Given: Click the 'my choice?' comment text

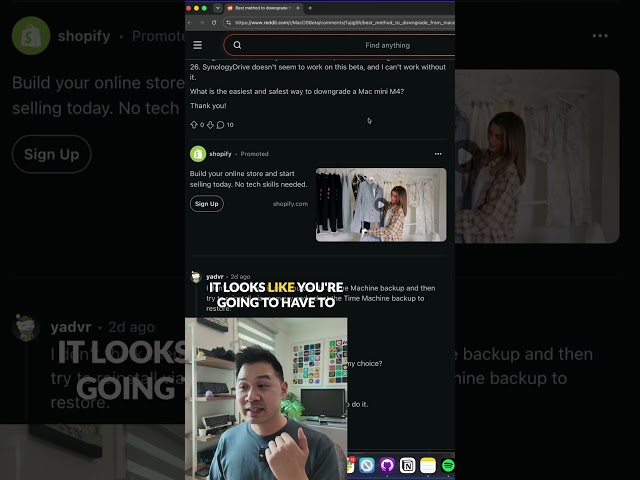Looking at the screenshot, I should pyautogui.click(x=364, y=363).
